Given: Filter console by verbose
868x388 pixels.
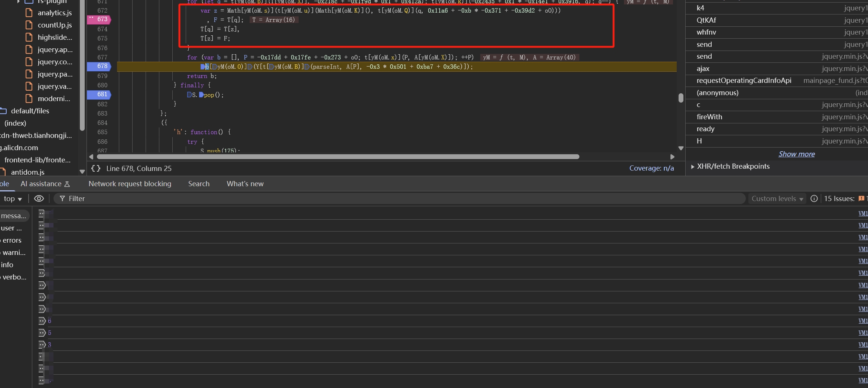Looking at the screenshot, I should coord(14,277).
